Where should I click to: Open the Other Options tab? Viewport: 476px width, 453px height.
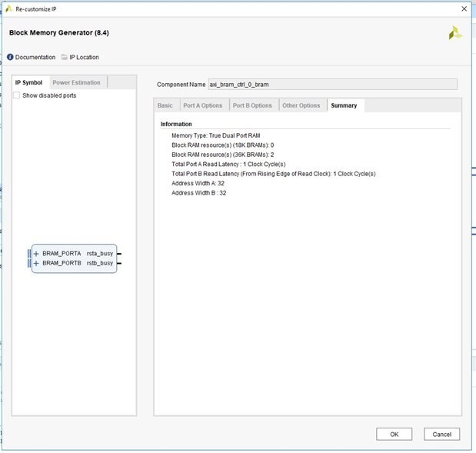(301, 105)
